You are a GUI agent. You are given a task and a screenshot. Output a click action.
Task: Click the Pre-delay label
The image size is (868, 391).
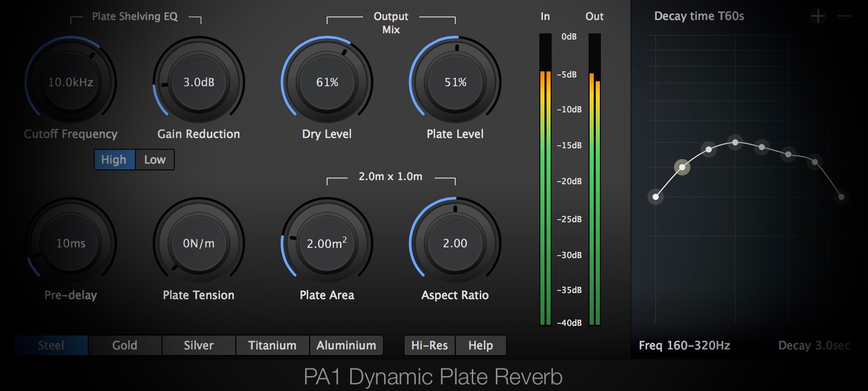71,295
